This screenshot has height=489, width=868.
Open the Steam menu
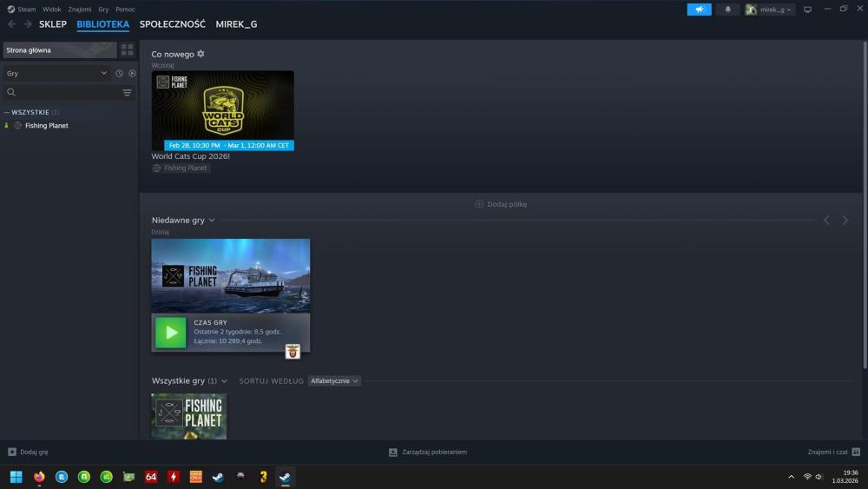[26, 10]
